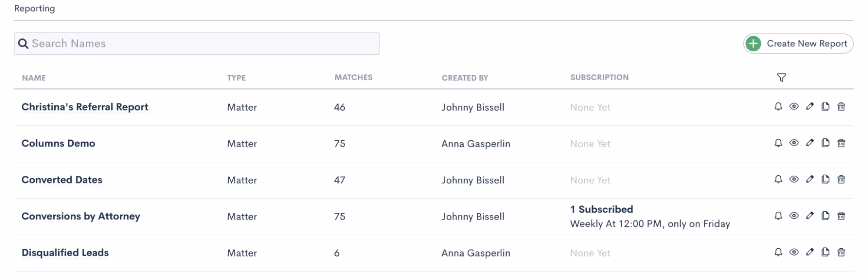The height and width of the screenshot is (280, 868).
Task: Duplicate Conversions by Attorney using copy icon
Action: pyautogui.click(x=825, y=216)
